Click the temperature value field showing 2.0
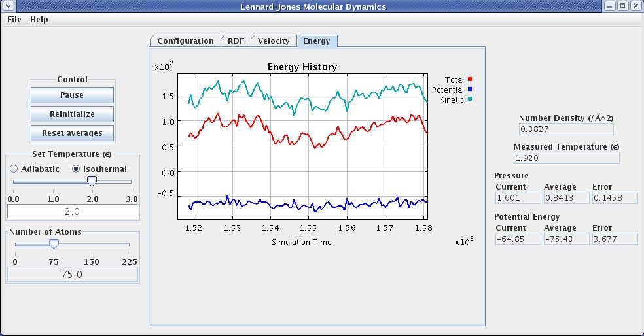 pyautogui.click(x=72, y=212)
